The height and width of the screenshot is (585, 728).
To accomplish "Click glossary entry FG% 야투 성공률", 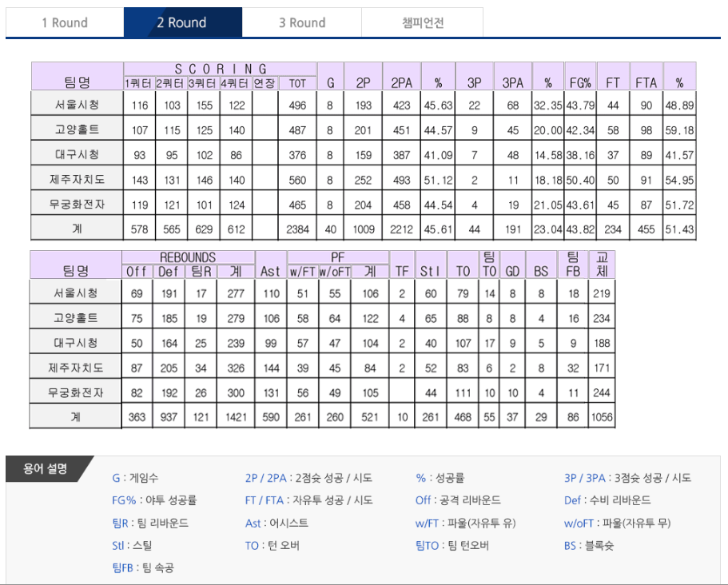I will (x=154, y=500).
